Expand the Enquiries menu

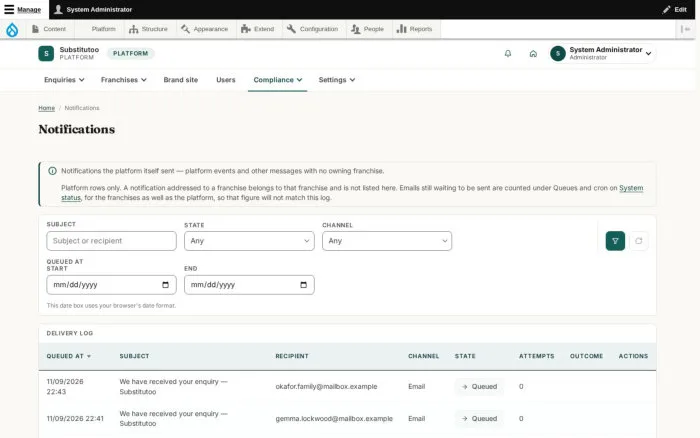click(x=64, y=80)
